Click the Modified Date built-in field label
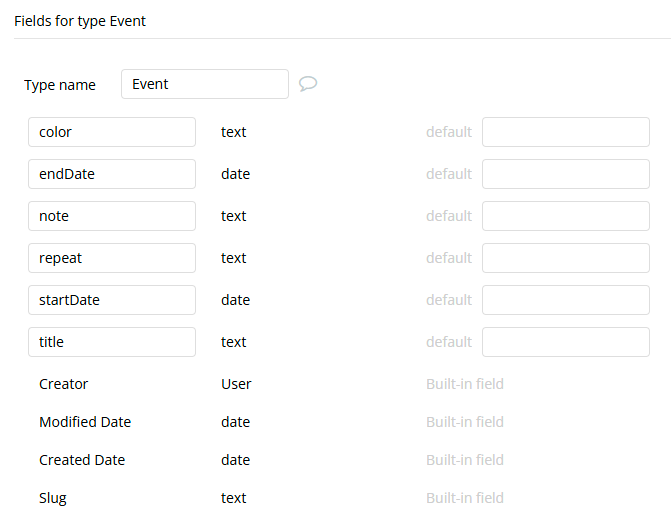The image size is (671, 527). (x=85, y=422)
